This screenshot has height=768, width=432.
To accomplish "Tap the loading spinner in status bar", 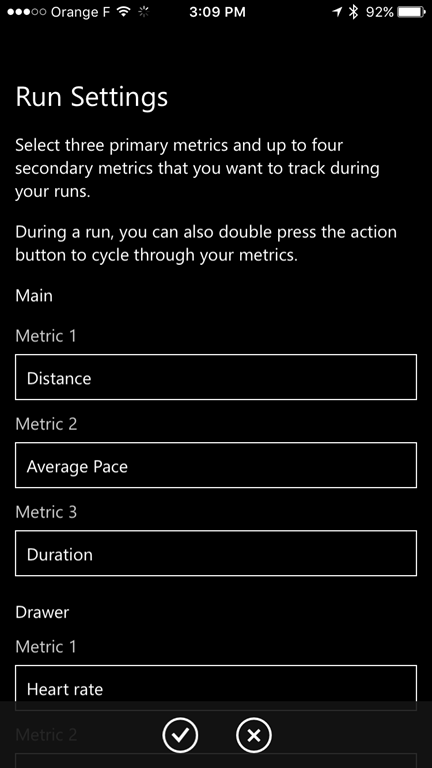I will pyautogui.click(x=144, y=12).
